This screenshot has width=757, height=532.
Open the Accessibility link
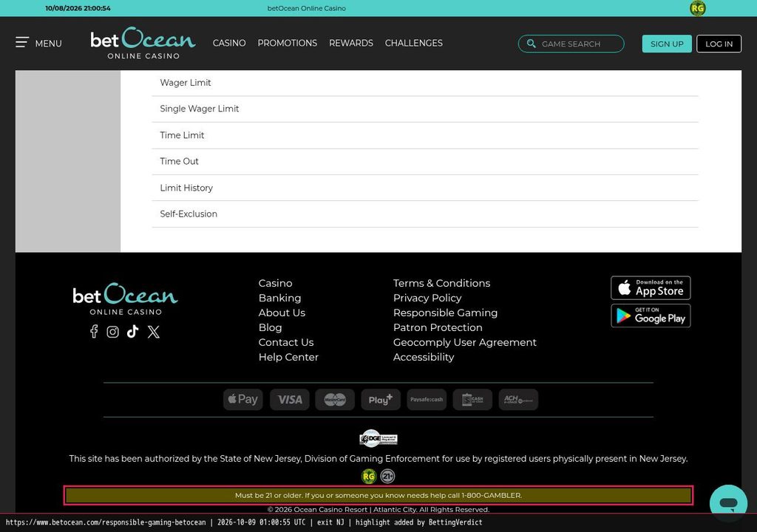coord(424,357)
